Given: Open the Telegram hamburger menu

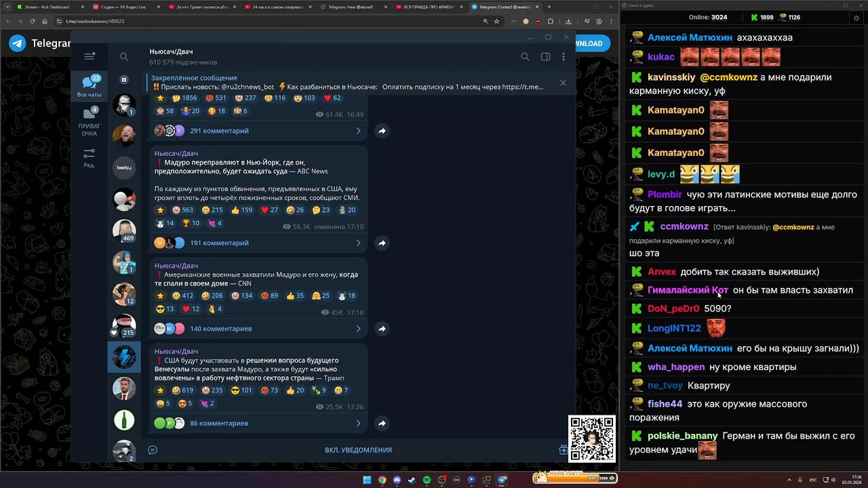Looking at the screenshot, I should 89,56.
